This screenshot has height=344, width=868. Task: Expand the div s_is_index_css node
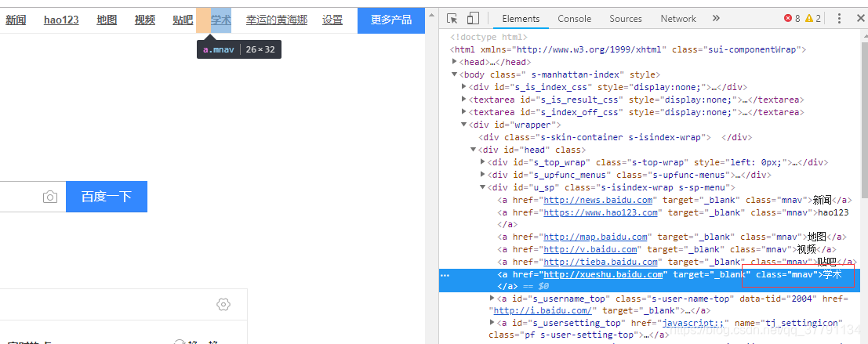coord(464,87)
